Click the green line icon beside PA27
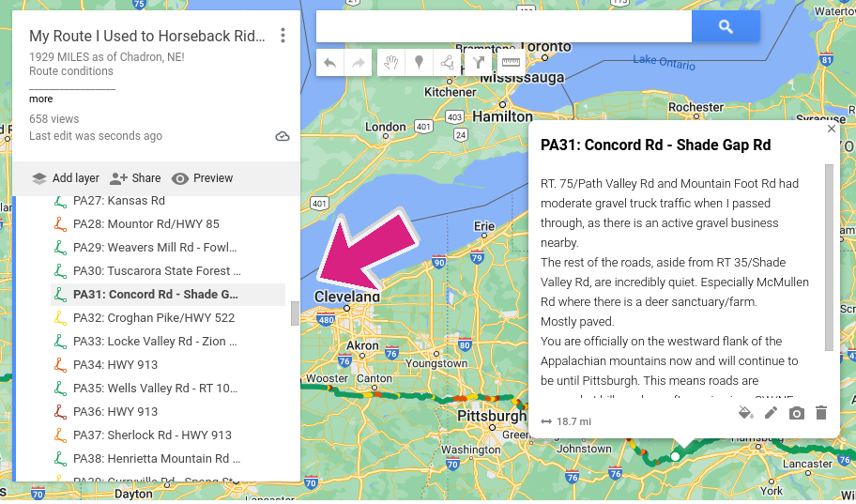This screenshot has height=504, width=856. [60, 201]
